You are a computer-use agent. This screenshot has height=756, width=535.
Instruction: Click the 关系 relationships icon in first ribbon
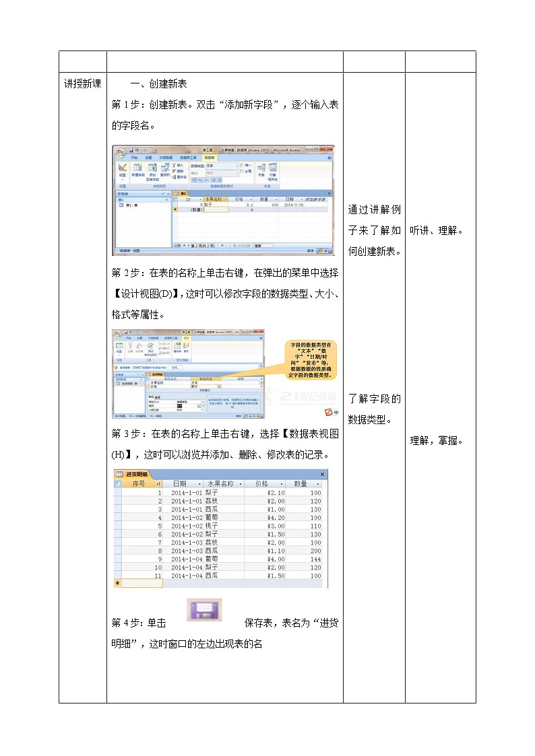[261, 168]
